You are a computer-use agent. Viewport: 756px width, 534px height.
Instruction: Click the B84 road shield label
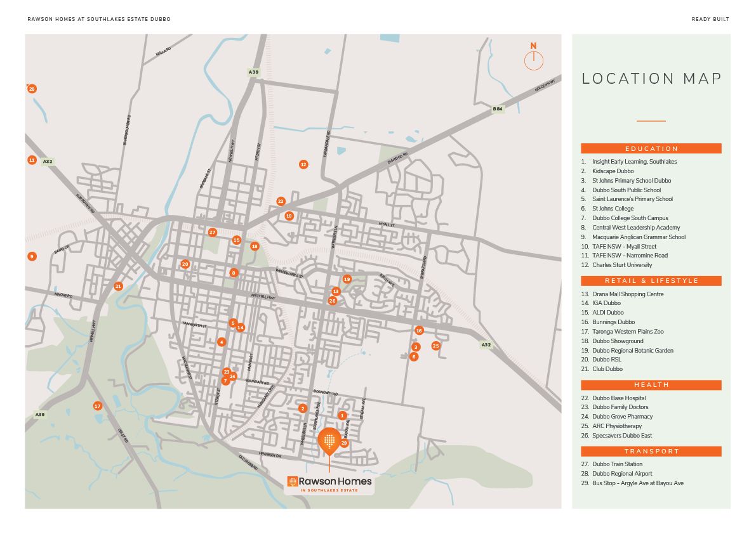tap(498, 109)
